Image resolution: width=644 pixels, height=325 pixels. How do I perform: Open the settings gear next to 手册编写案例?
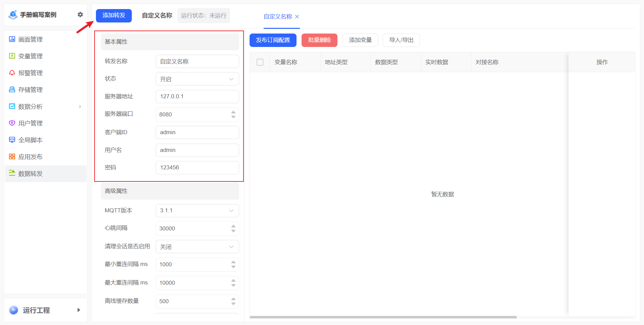point(80,14)
